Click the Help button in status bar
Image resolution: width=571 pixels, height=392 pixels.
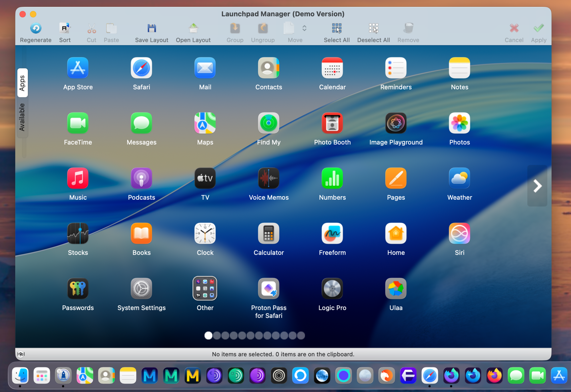(x=21, y=354)
